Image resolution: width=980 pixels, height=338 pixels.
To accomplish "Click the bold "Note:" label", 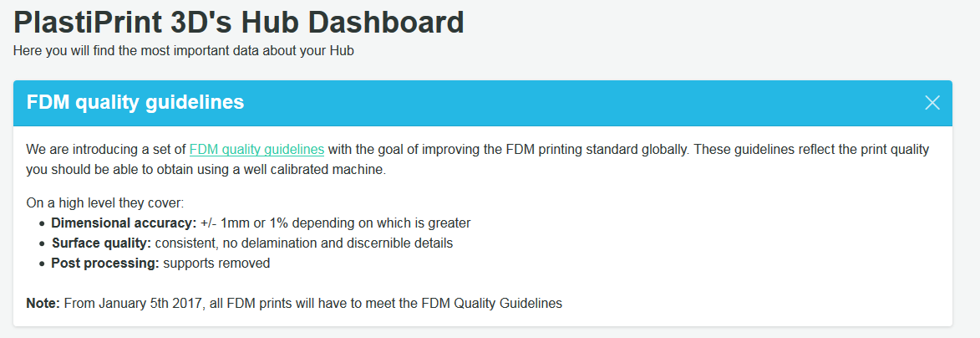I will point(43,304).
